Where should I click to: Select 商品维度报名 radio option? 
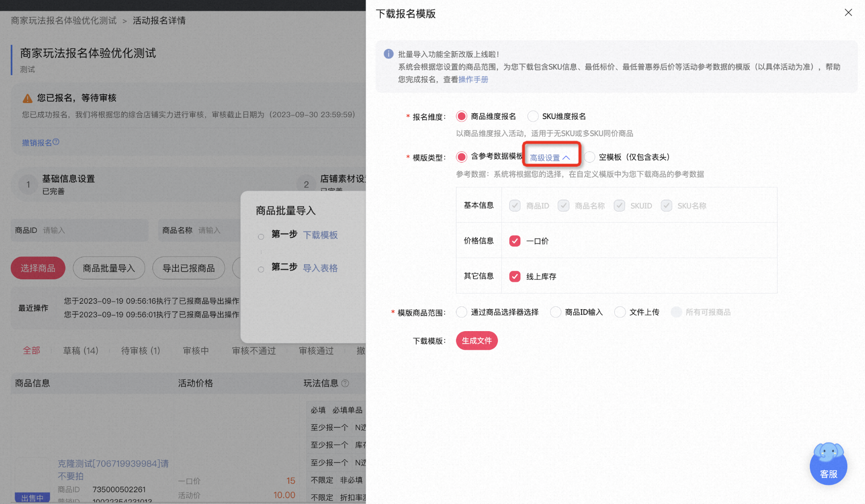coord(461,116)
